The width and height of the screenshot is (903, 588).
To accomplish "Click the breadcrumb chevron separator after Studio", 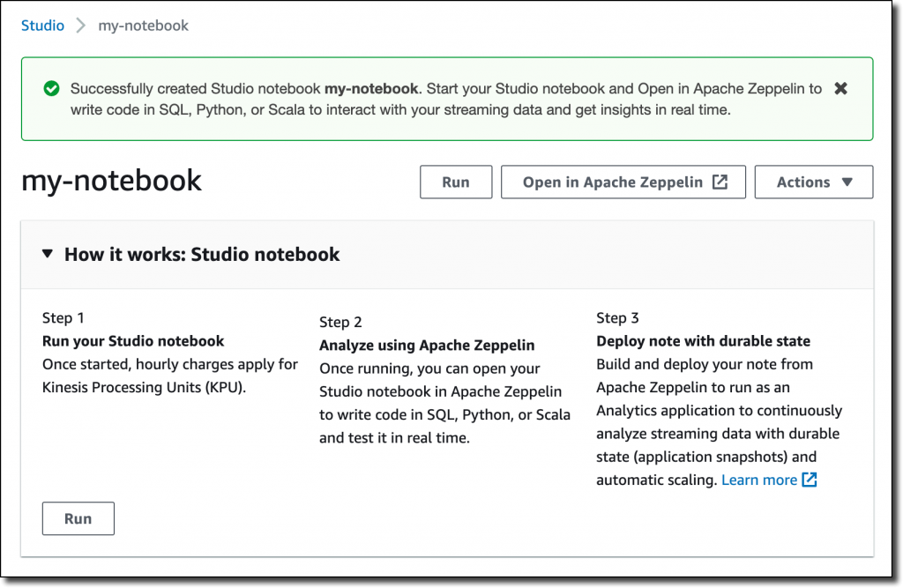I will tap(81, 26).
